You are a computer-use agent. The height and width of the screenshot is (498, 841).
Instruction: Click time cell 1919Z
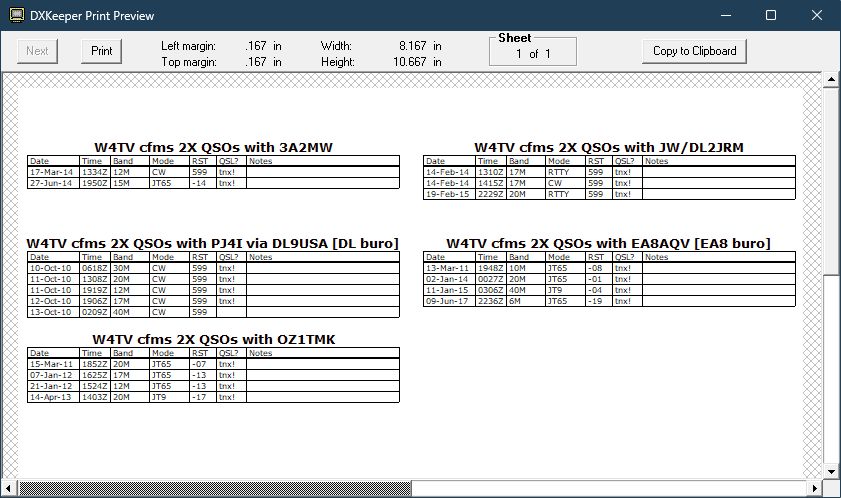click(94, 290)
